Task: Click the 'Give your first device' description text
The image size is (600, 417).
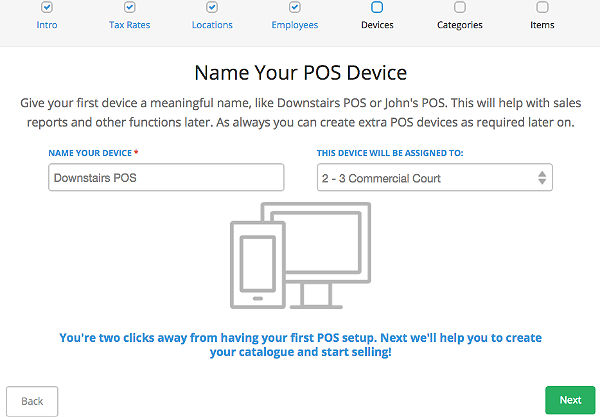Action: (x=300, y=112)
